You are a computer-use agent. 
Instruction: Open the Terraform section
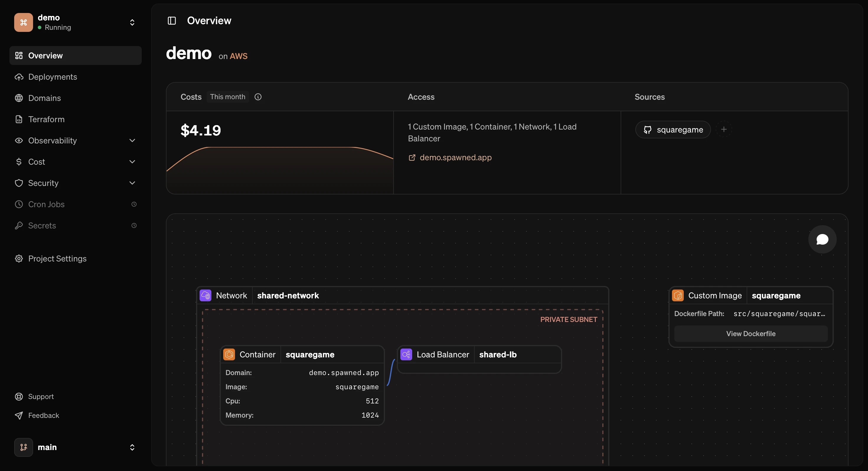tap(46, 119)
